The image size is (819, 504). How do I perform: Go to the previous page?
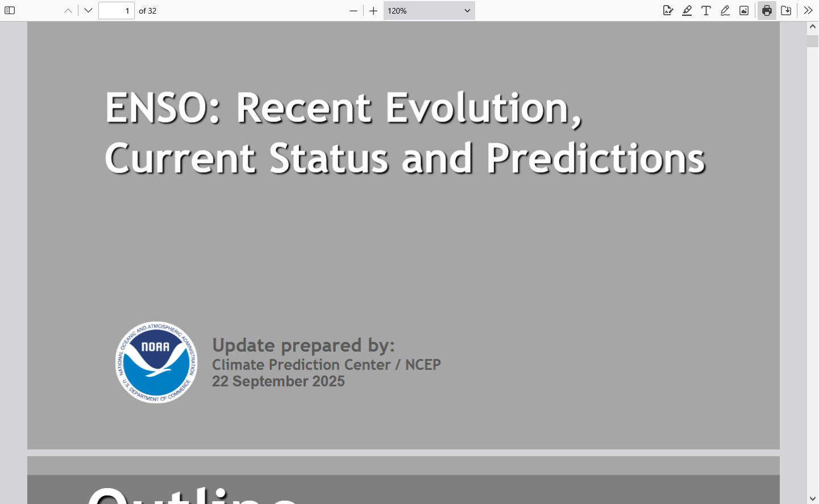coord(68,10)
